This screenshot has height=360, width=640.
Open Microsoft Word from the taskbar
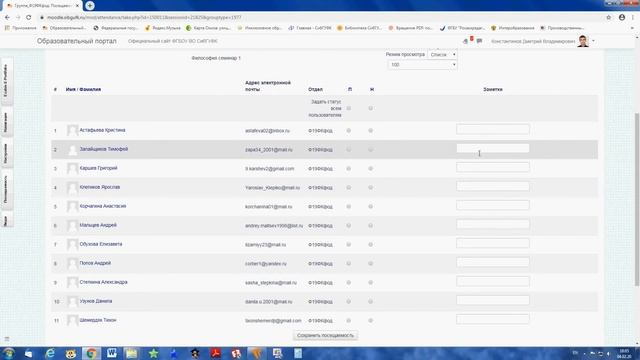(111, 353)
